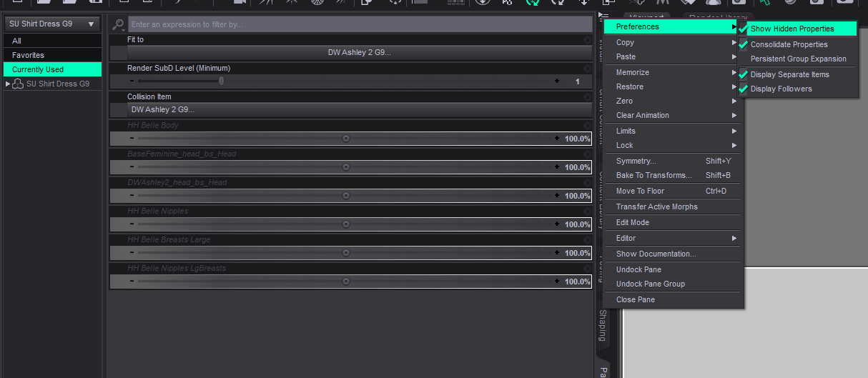Click the SU Shirt Dress G9 figure icon
This screenshot has width=868, height=378.
click(19, 84)
